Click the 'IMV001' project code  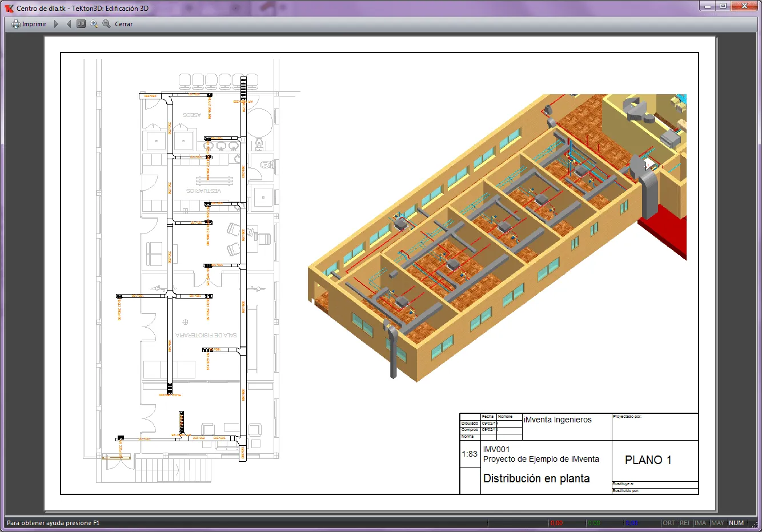pyautogui.click(x=496, y=449)
